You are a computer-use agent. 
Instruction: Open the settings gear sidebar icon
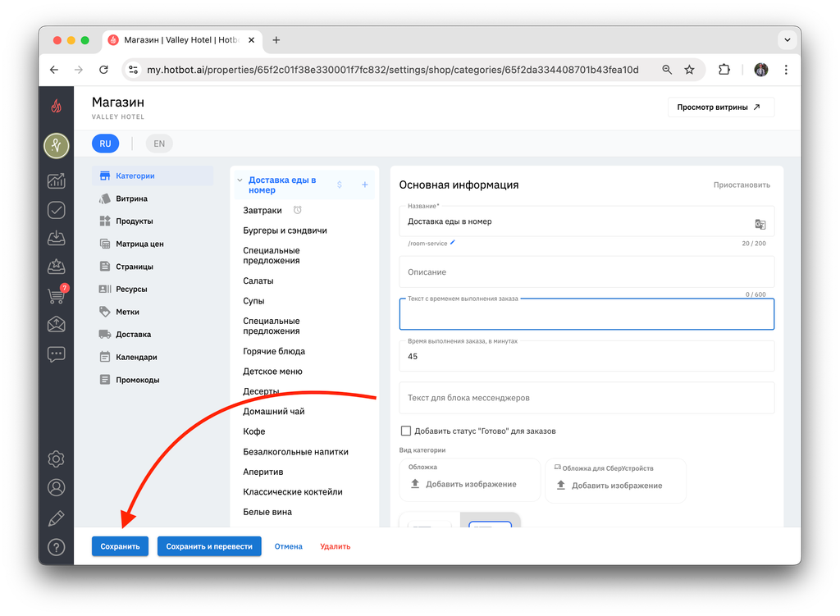tap(57, 459)
